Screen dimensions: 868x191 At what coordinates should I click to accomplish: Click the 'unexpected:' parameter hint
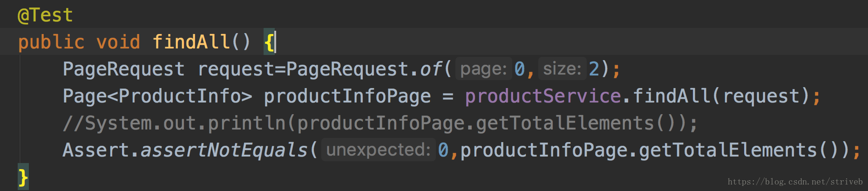[x=378, y=150]
